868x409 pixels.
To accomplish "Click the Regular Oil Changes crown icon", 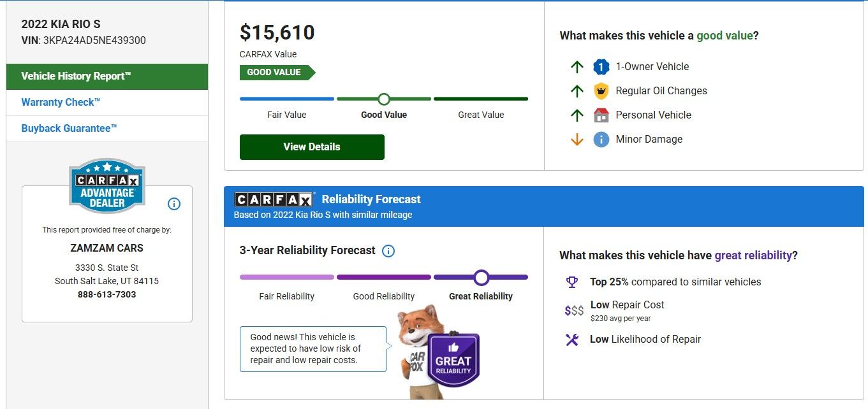I will pos(601,91).
